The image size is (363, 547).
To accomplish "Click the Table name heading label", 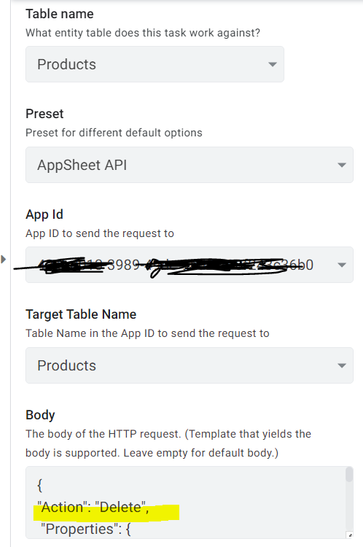I will (60, 14).
